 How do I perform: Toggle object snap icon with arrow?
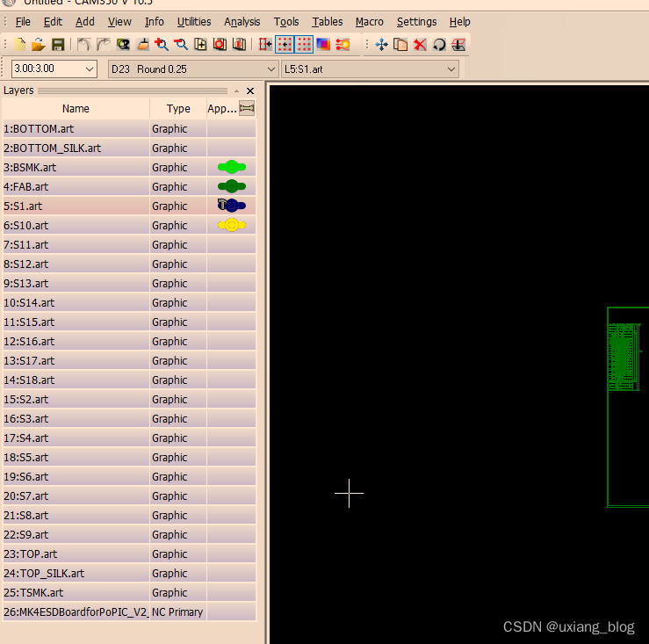265,44
